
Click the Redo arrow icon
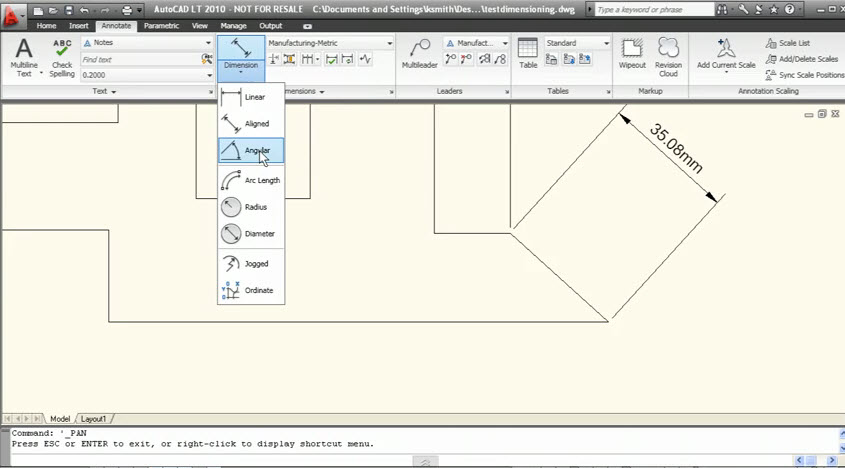click(103, 10)
